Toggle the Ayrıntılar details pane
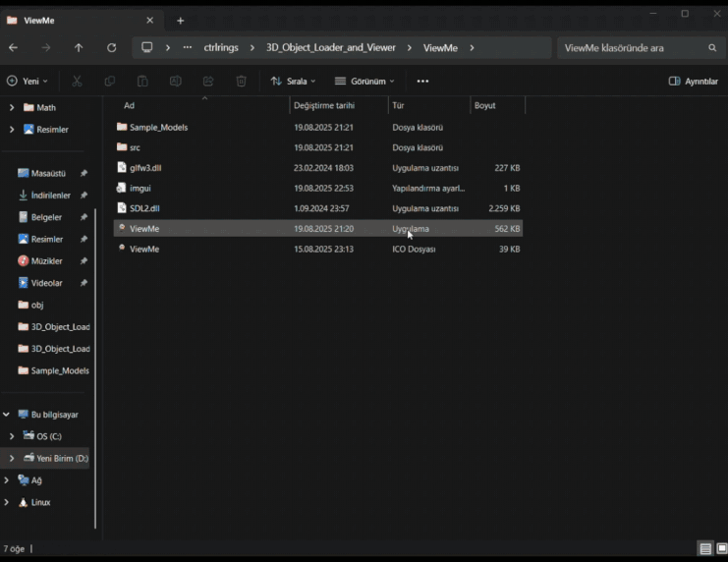The height and width of the screenshot is (562, 728). click(x=694, y=82)
